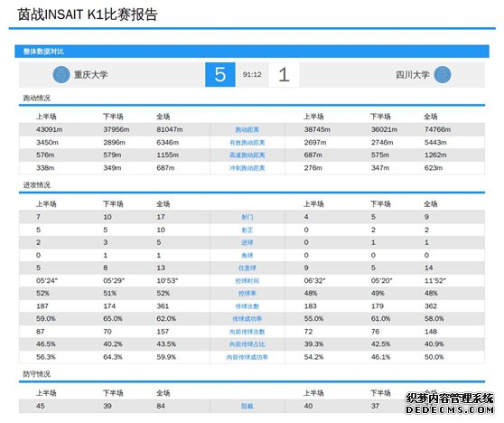Click the 重庆大学 team logo icon
This screenshot has width=504, height=423.
[61, 75]
